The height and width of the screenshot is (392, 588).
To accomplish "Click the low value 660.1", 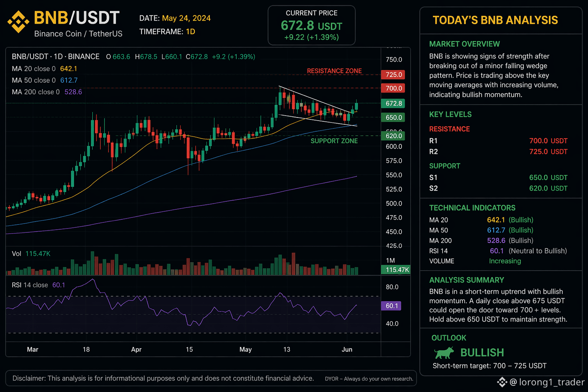I will coord(174,57).
